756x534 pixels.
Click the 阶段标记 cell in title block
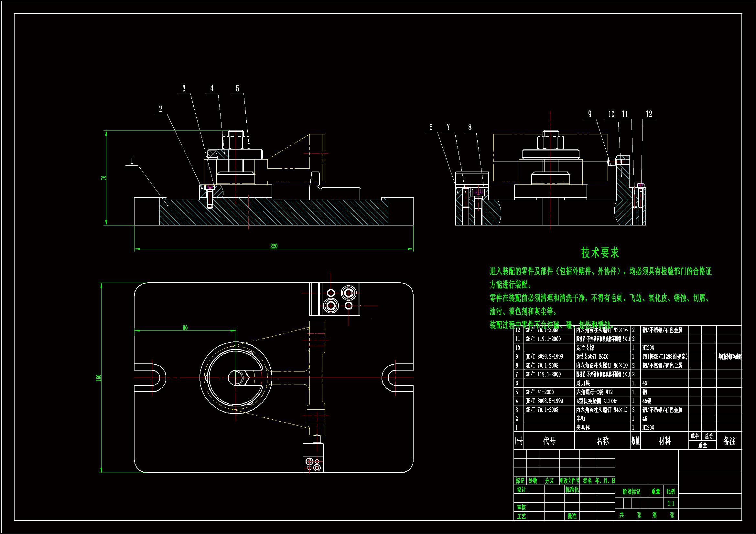631,492
